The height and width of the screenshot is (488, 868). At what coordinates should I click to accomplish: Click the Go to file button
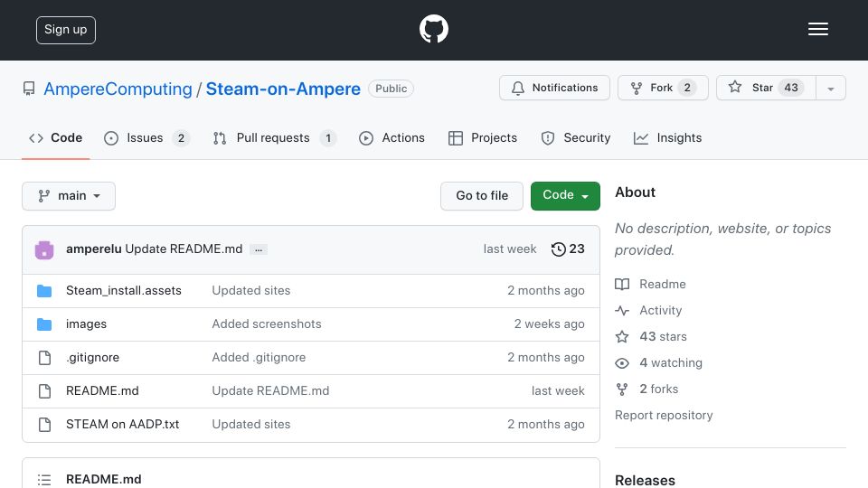coord(482,196)
